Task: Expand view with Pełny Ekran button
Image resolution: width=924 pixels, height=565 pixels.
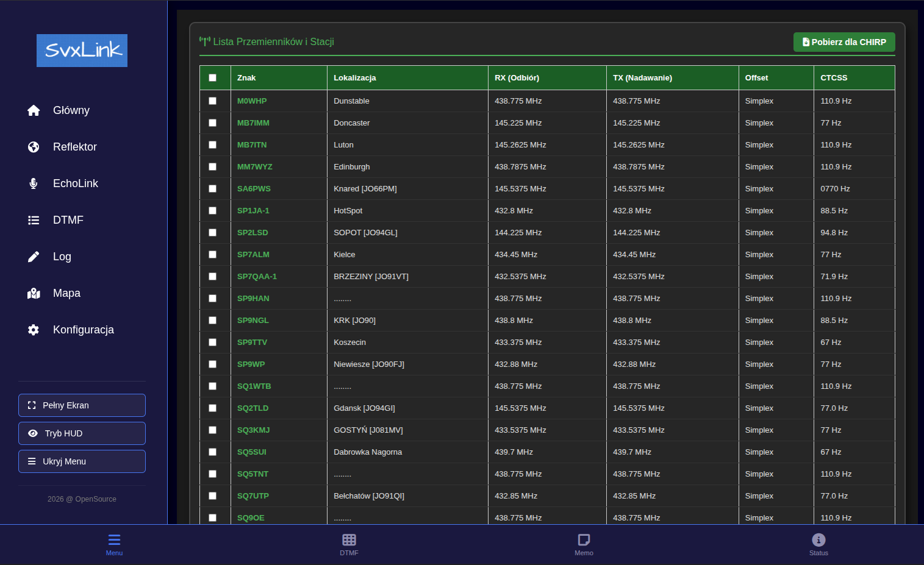Action: (x=82, y=405)
